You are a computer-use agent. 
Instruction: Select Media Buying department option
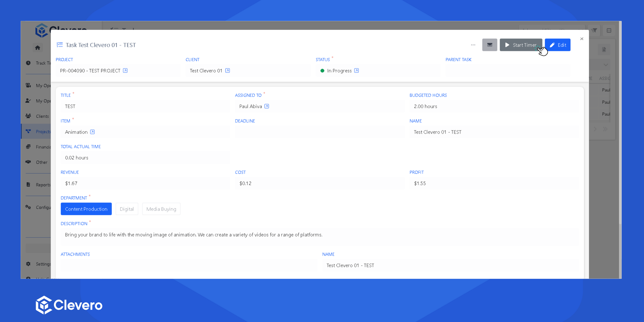[161, 209]
